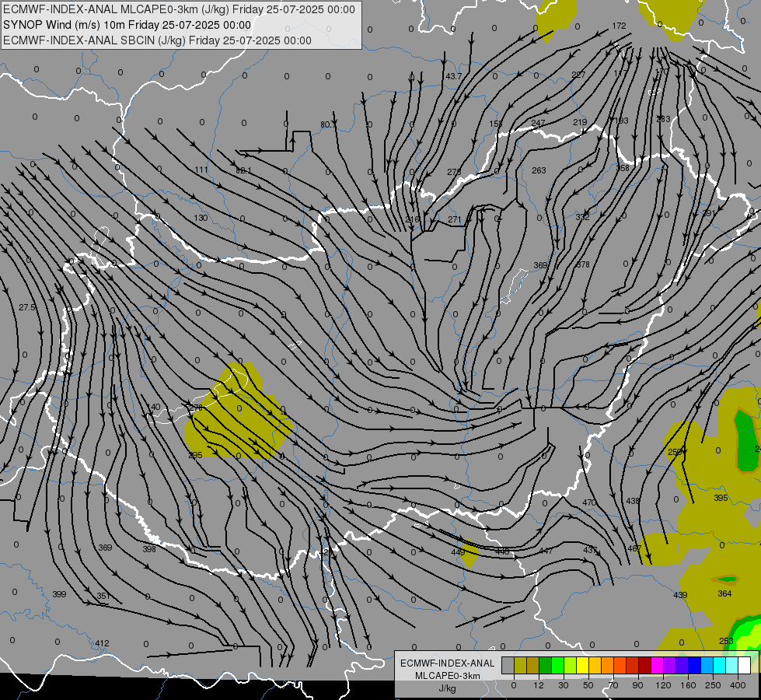Click the map value 391
This screenshot has width=761, height=700.
click(x=709, y=213)
